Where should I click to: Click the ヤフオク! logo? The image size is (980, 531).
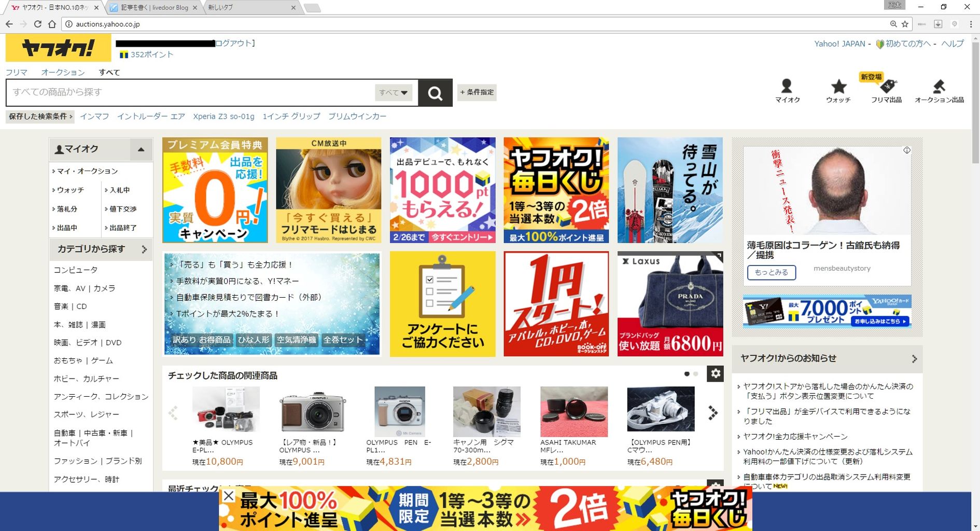pyautogui.click(x=58, y=48)
